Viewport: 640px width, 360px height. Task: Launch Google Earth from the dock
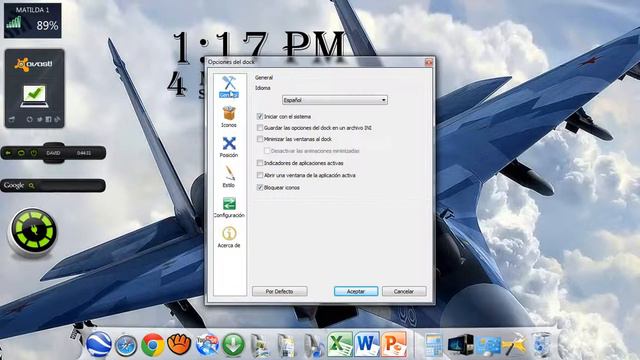point(99,344)
